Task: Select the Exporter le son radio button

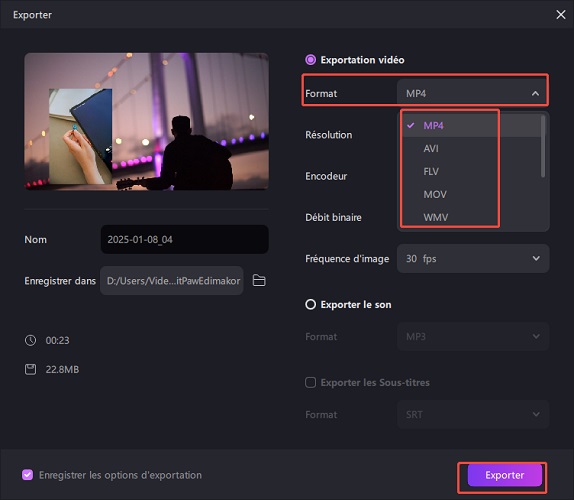Action: pyautogui.click(x=310, y=305)
